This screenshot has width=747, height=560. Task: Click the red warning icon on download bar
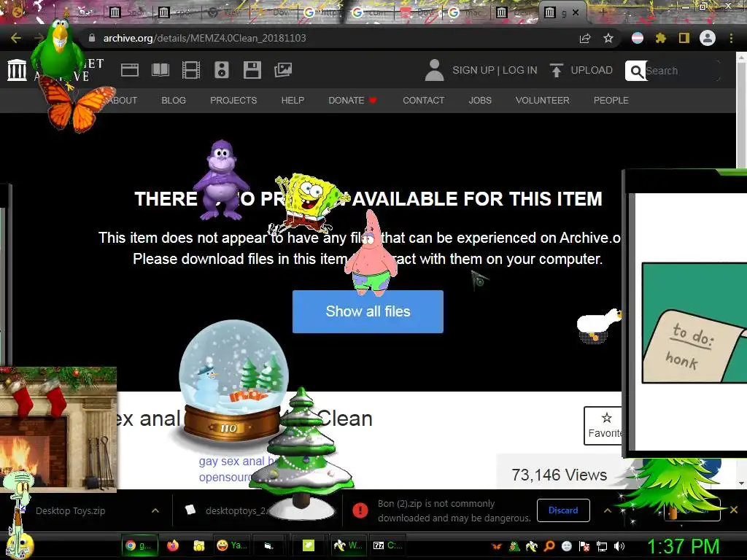click(x=360, y=510)
